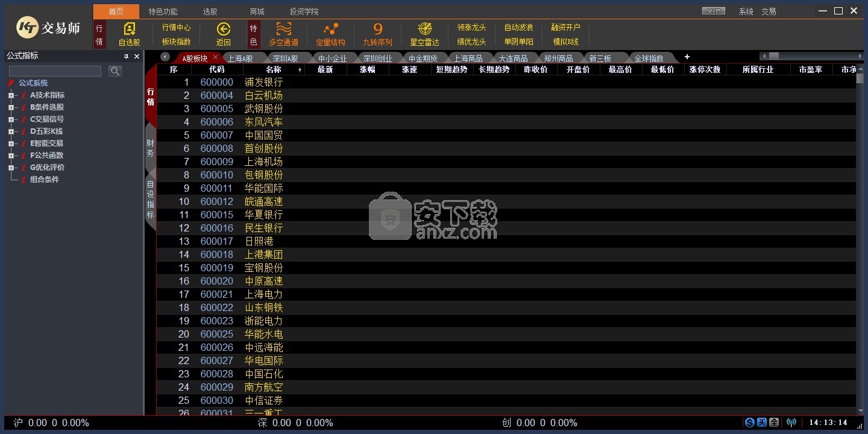The height and width of the screenshot is (434, 868).
Task: Open 定量结构 icon
Action: pyautogui.click(x=330, y=29)
